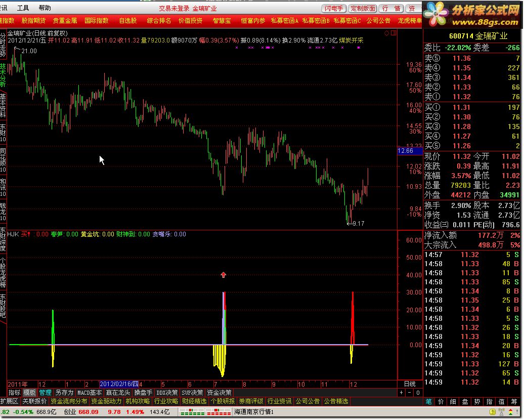This screenshot has width=524, height=420.
Task: Apply the 赢在龙头 template
Action: click(118, 393)
